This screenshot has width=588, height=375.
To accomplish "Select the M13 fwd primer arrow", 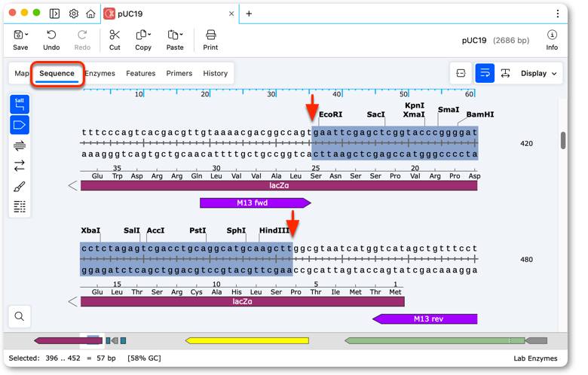I will pos(256,203).
